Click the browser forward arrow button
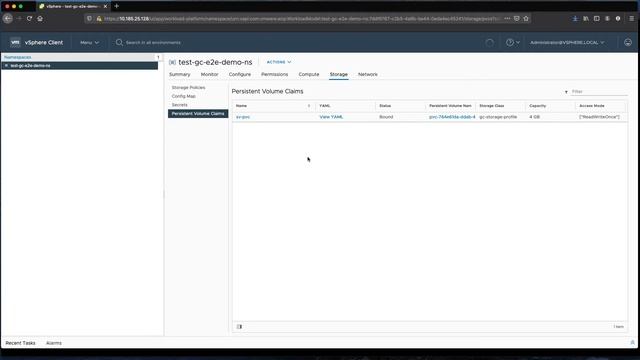 point(19,18)
